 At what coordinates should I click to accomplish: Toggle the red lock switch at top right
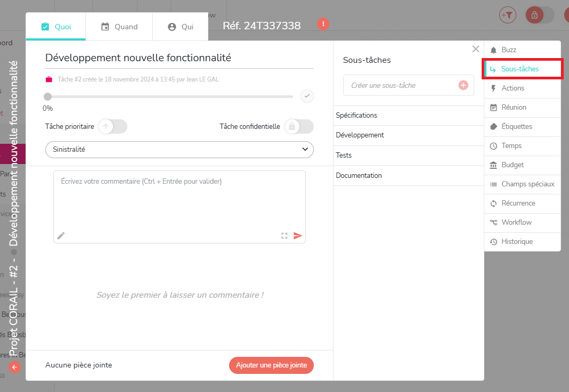coord(540,15)
